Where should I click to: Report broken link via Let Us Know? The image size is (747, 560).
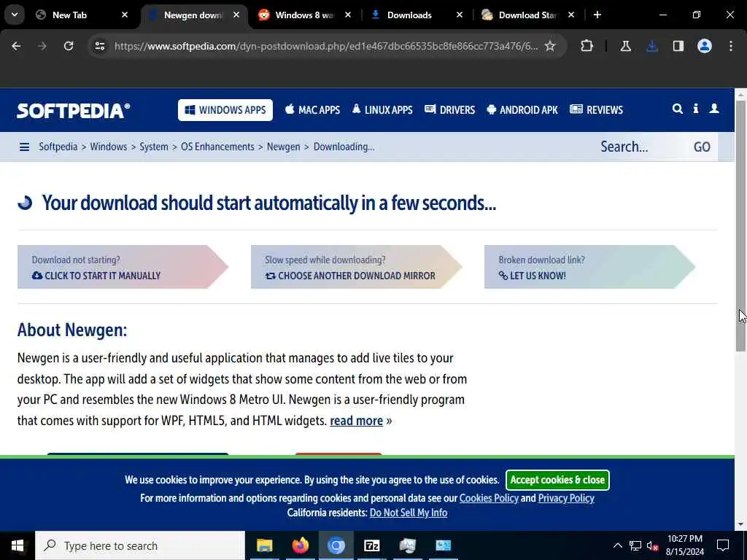pyautogui.click(x=589, y=267)
